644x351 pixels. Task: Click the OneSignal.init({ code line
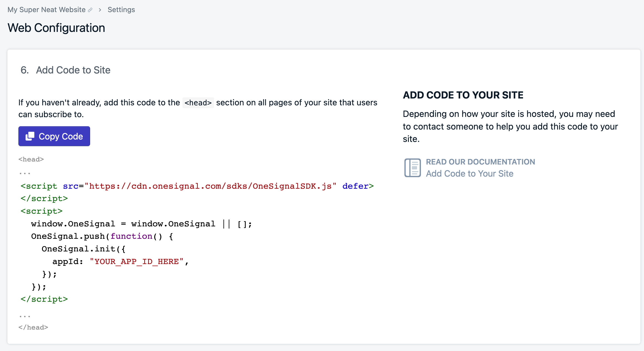pos(84,249)
